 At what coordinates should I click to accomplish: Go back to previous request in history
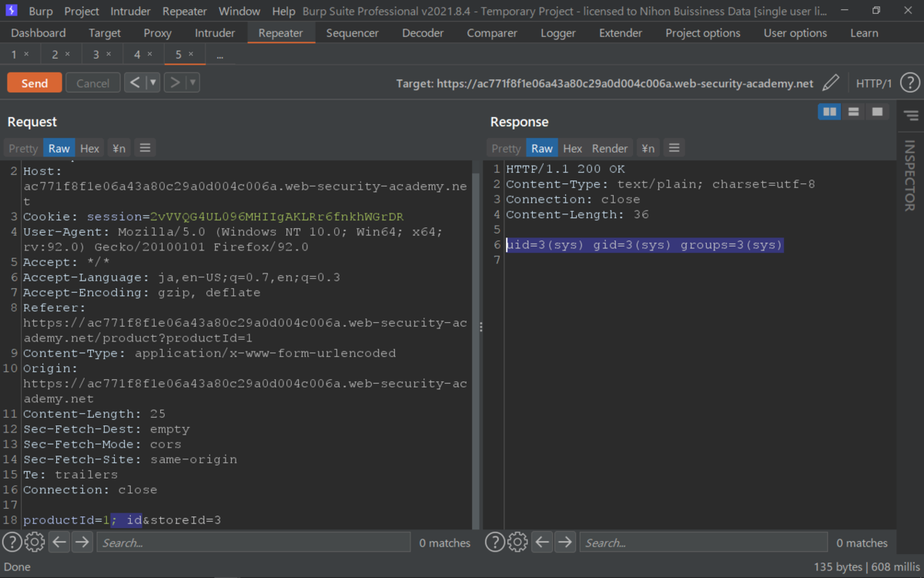pyautogui.click(x=135, y=82)
